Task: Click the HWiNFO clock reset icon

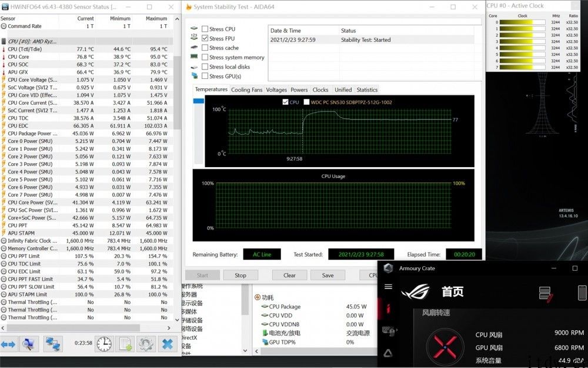Action: click(104, 344)
